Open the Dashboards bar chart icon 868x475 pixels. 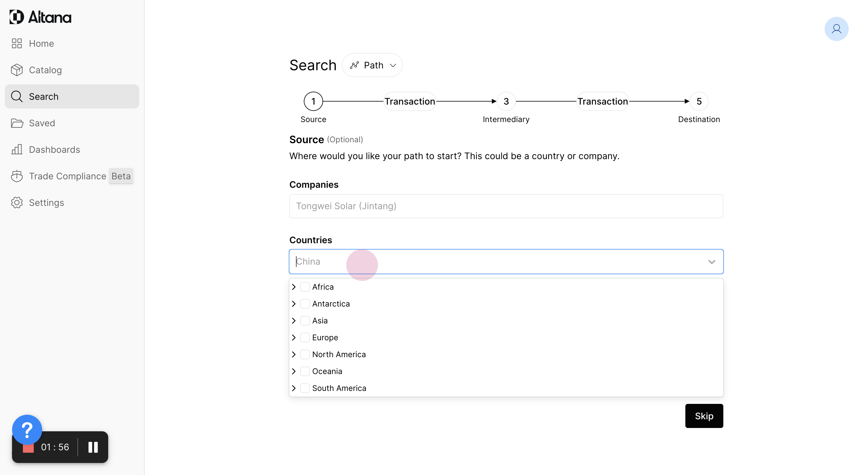point(17,149)
